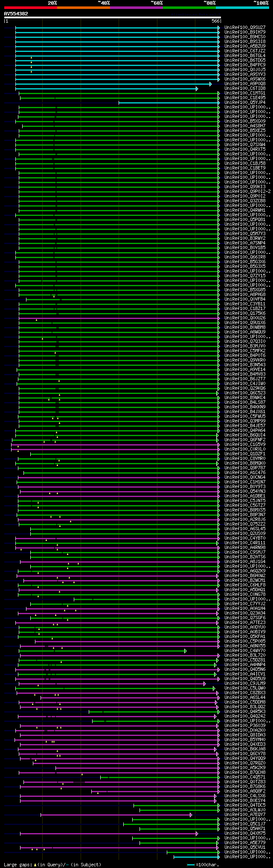The width and height of the screenshot is (273, 868).
Task: Open the UniRef100_Q7ZY15 entry
Action: (245, 276)
